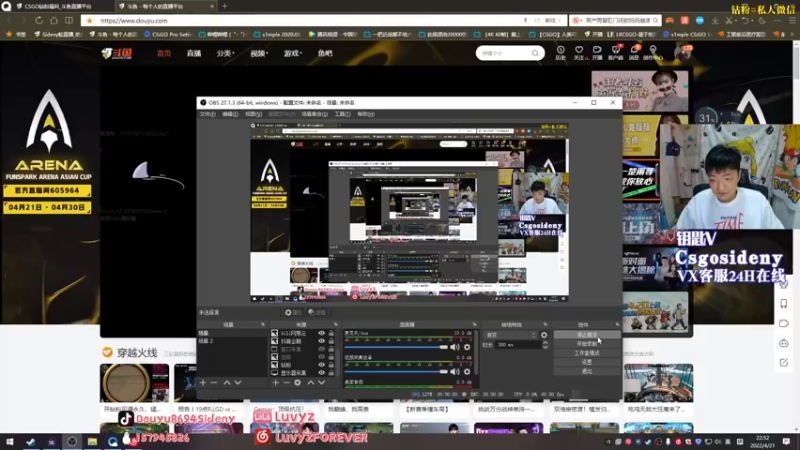Expand Douyu 游戏 games menu

[x=293, y=53]
